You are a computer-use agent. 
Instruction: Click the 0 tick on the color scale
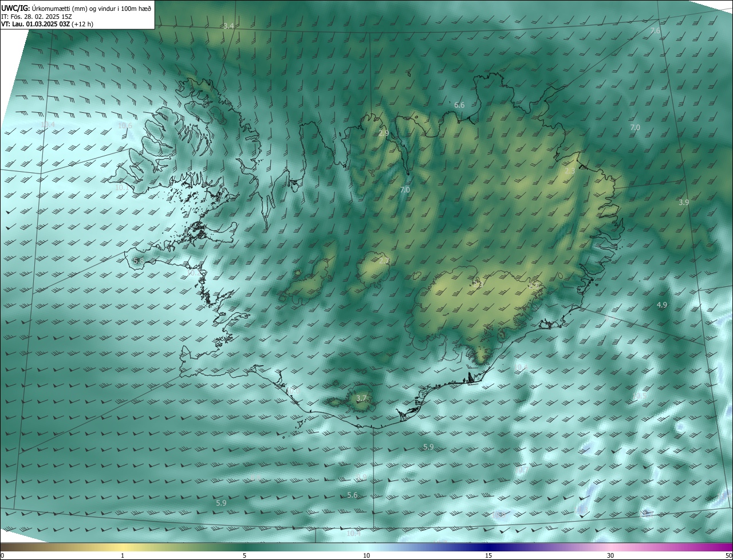click(x=2, y=556)
